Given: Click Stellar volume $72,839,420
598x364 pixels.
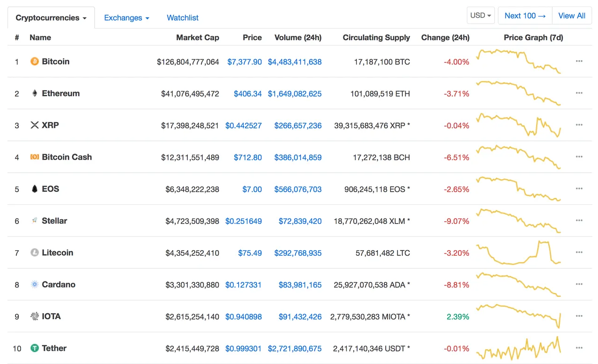Looking at the screenshot, I should point(300,221).
